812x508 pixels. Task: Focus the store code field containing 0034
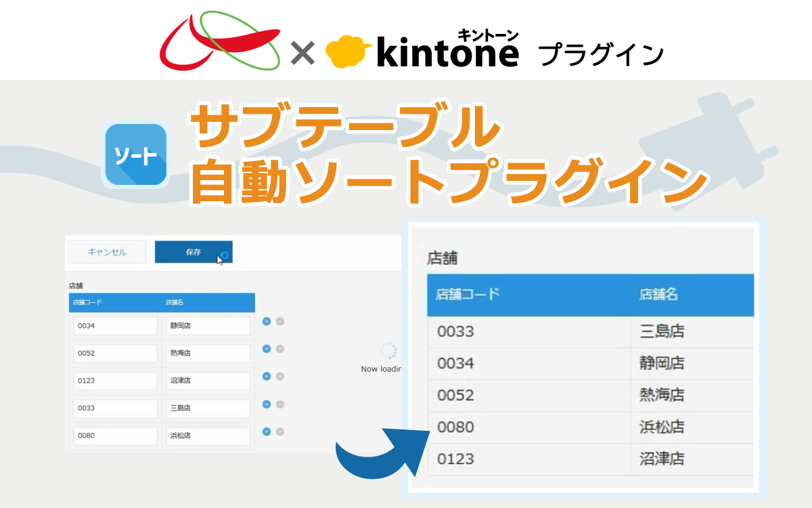click(115, 326)
